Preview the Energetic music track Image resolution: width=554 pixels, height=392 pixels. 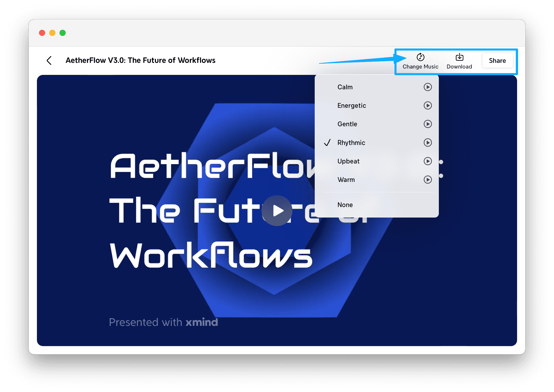tap(428, 105)
